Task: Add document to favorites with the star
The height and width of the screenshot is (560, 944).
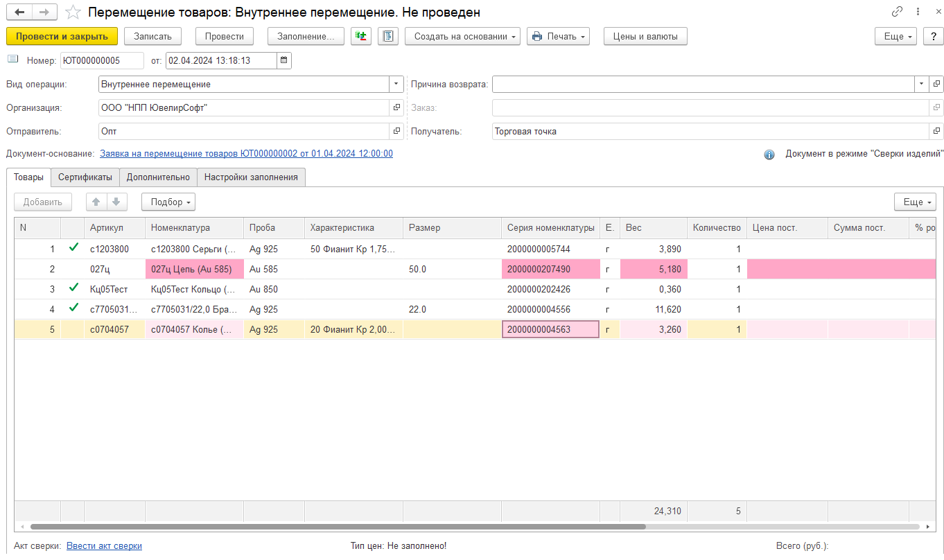Action: [x=72, y=12]
